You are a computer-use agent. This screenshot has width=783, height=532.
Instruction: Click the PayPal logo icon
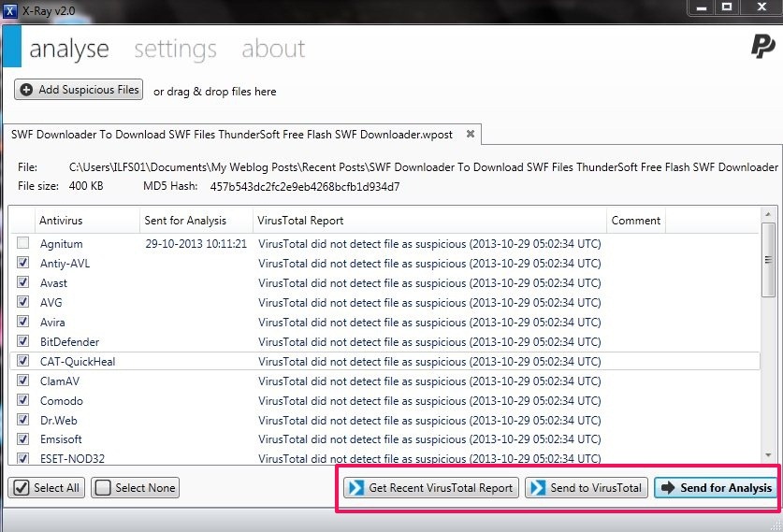tap(762, 47)
